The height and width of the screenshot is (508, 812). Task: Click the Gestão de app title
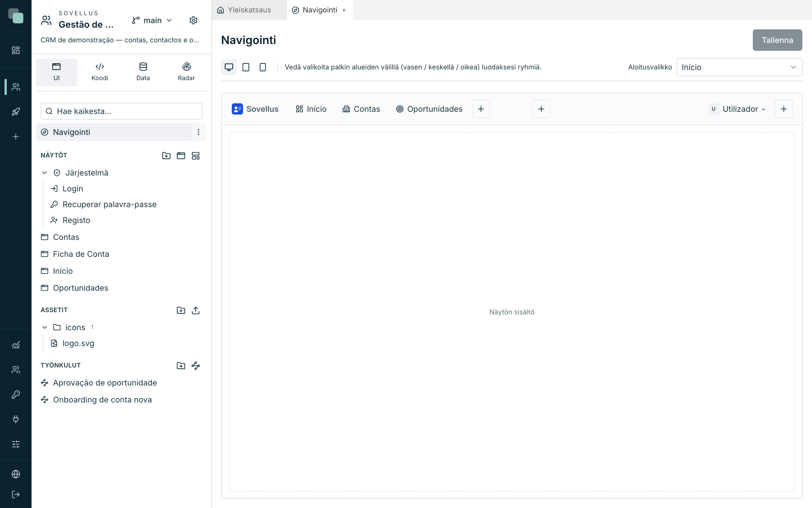(x=86, y=25)
